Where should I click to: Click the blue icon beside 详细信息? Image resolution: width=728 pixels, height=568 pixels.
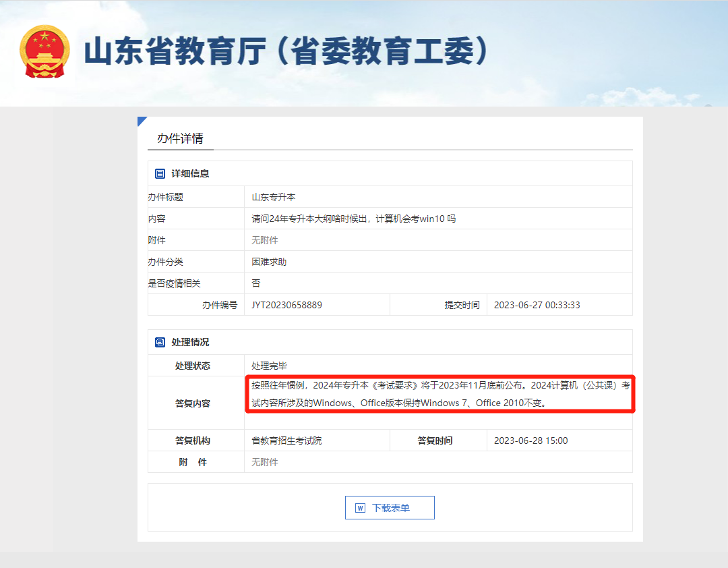pos(159,173)
